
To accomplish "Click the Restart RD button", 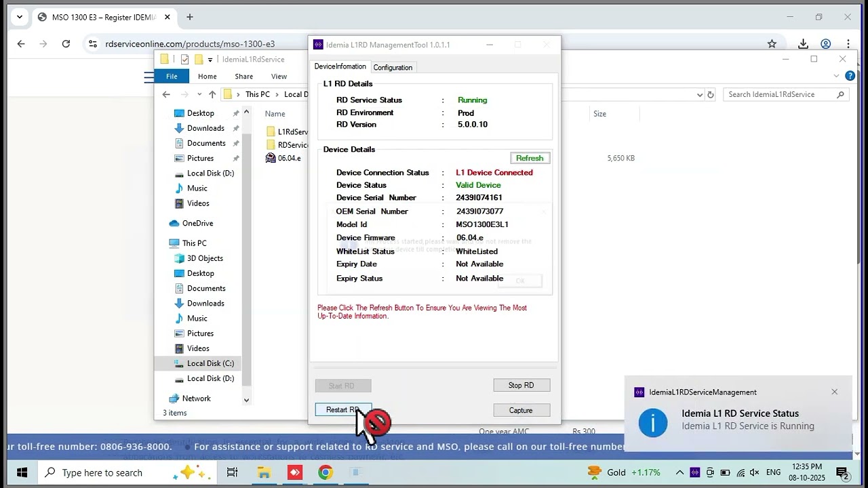I will (x=343, y=410).
